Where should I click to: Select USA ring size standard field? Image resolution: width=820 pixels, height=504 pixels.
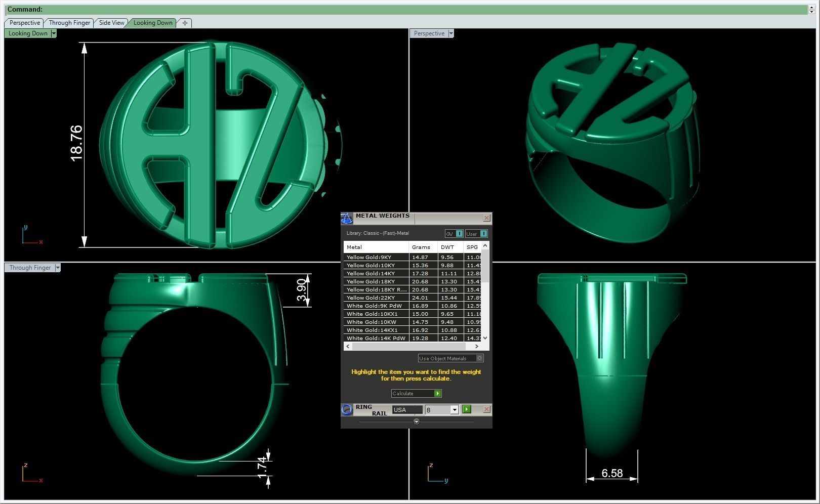pyautogui.click(x=407, y=409)
